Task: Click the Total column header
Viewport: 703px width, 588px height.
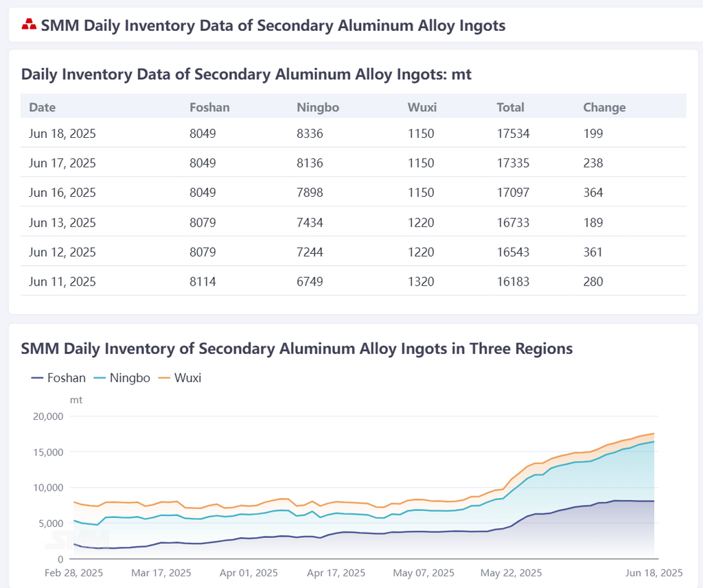Action: pyautogui.click(x=510, y=107)
